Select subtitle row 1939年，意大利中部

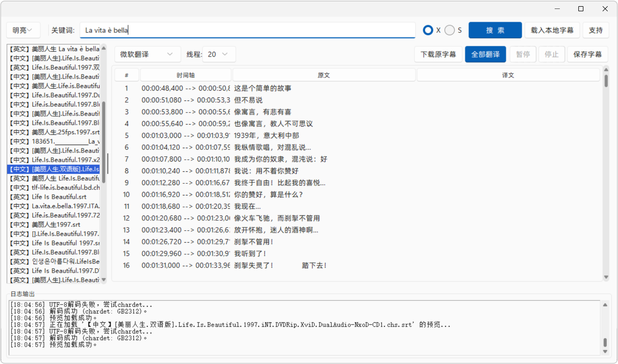[x=357, y=135]
